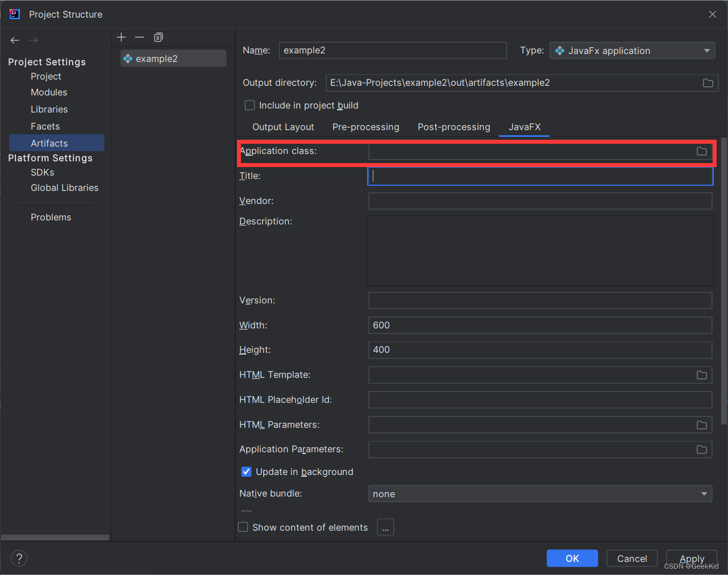This screenshot has width=728, height=575.
Task: Click the Width field showing 600
Action: pyautogui.click(x=540, y=326)
